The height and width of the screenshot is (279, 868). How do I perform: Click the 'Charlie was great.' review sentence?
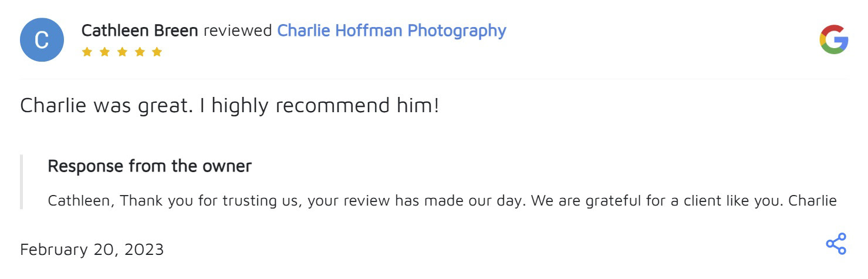click(106, 106)
